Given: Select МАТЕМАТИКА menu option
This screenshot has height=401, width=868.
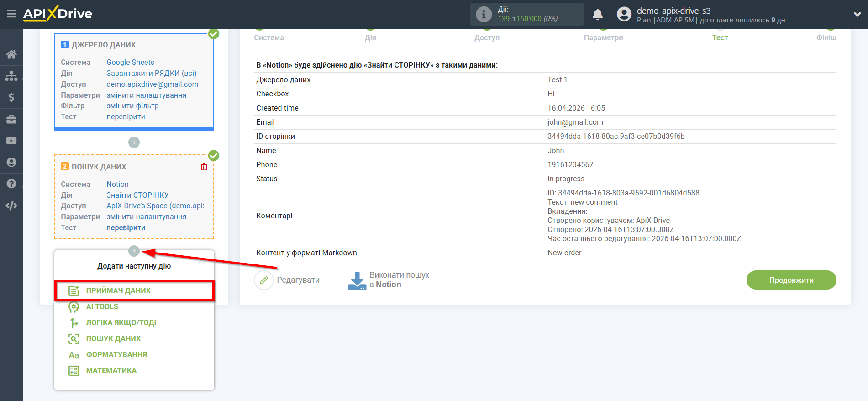Looking at the screenshot, I should coord(111,370).
